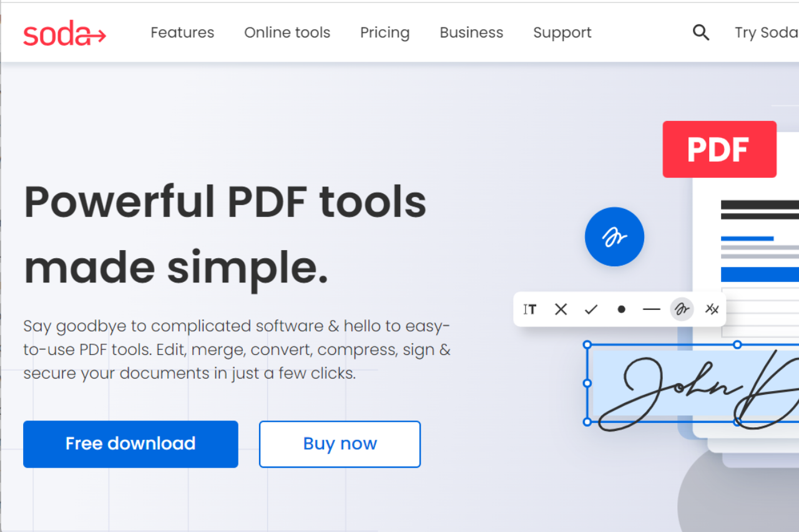Screen dimensions: 799x532
Task: Click the X mark icon in floating toolbar
Action: coord(561,309)
